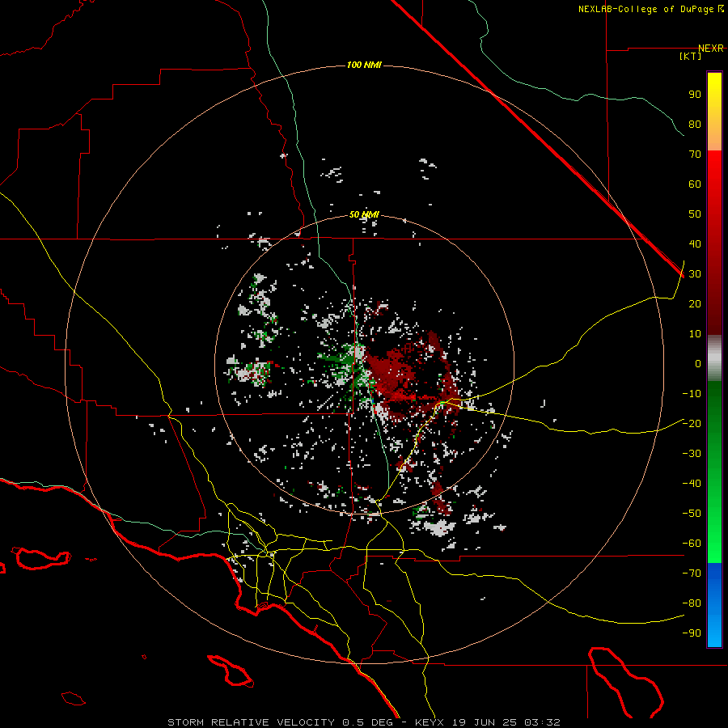Click the 40 knot scale label
The width and height of the screenshot is (728, 728).
(x=695, y=244)
